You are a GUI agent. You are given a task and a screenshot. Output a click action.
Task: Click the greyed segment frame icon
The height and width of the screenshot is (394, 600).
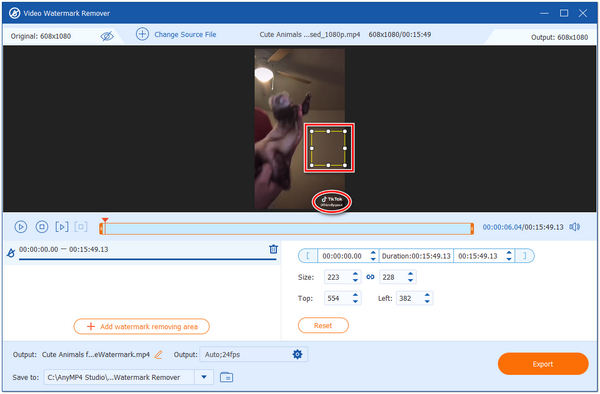[x=81, y=227]
